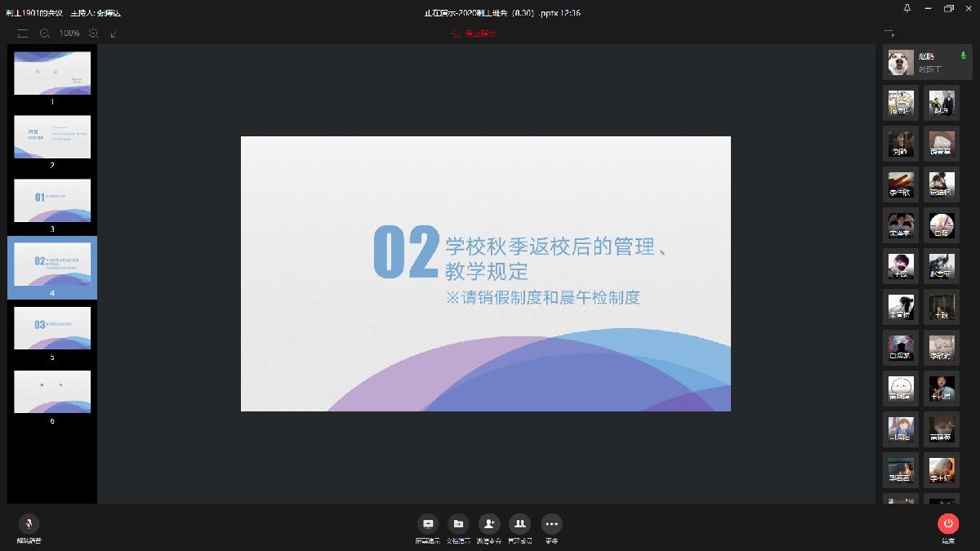Select slide thumbnail 2 (contents slide)
Screen dimensions: 980x551
pos(52,137)
